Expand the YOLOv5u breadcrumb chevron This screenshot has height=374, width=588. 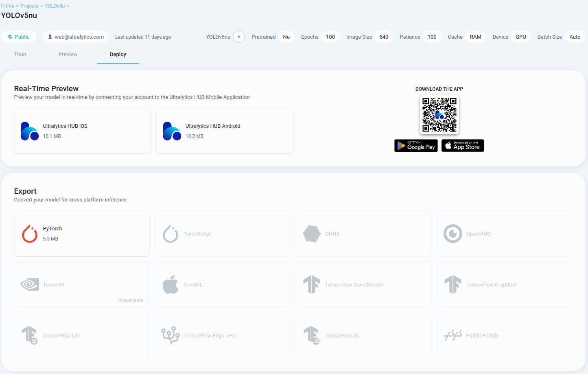pyautogui.click(x=68, y=6)
